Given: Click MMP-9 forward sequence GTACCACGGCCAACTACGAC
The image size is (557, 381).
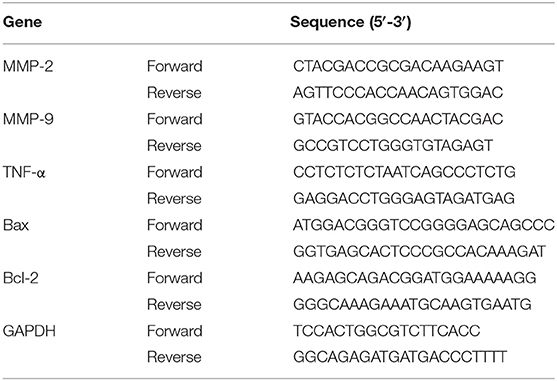Looking at the screenshot, I should point(398,119).
